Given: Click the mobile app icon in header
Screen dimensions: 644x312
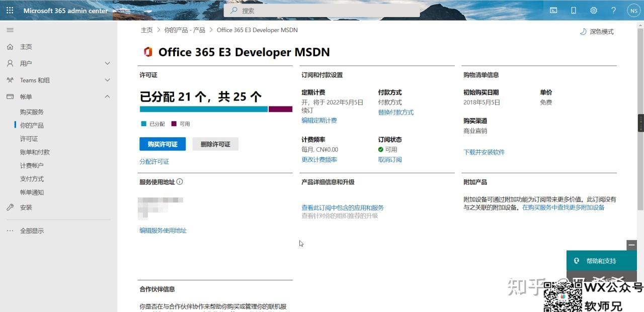Looking at the screenshot, I should pos(574,10).
